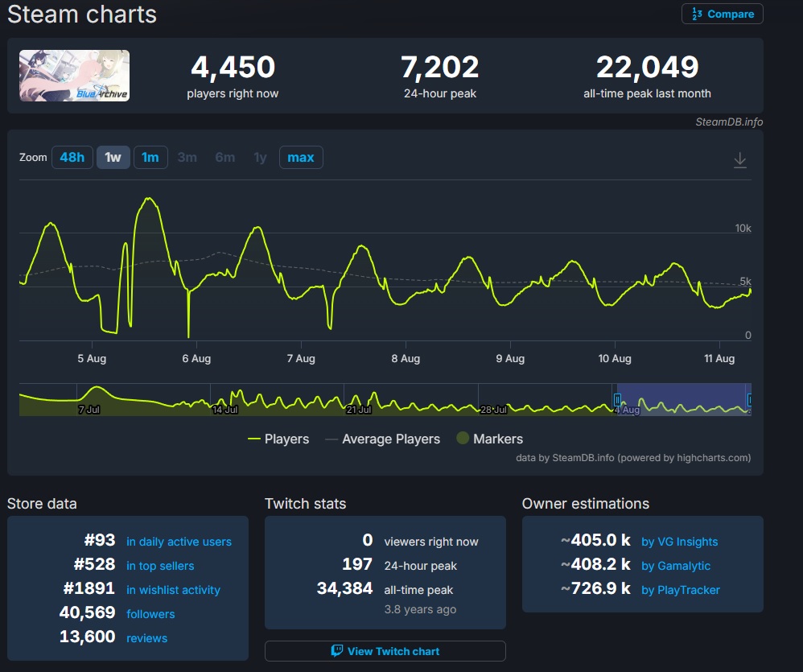Click the chart download icon
The width and height of the screenshot is (803, 672).
(740, 160)
